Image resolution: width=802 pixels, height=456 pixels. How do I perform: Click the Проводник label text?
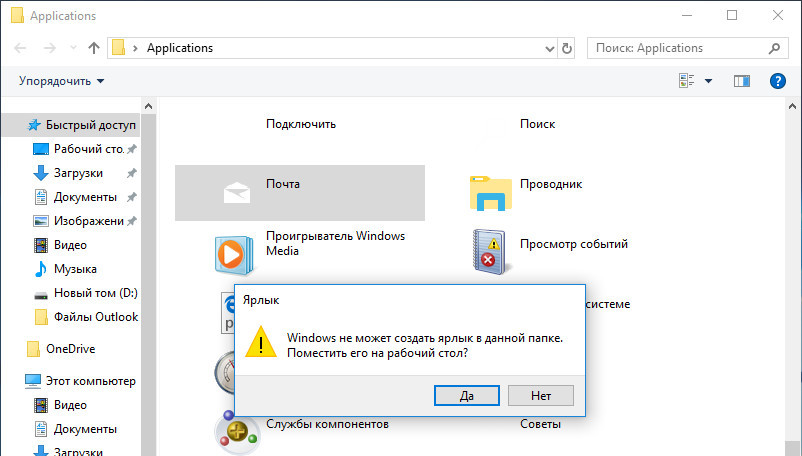(x=551, y=184)
